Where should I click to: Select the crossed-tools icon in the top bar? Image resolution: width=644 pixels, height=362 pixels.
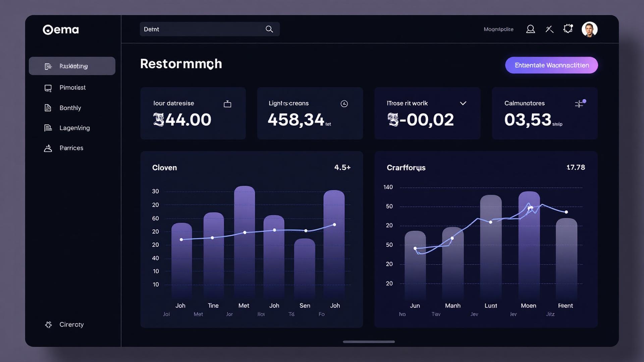(x=549, y=29)
